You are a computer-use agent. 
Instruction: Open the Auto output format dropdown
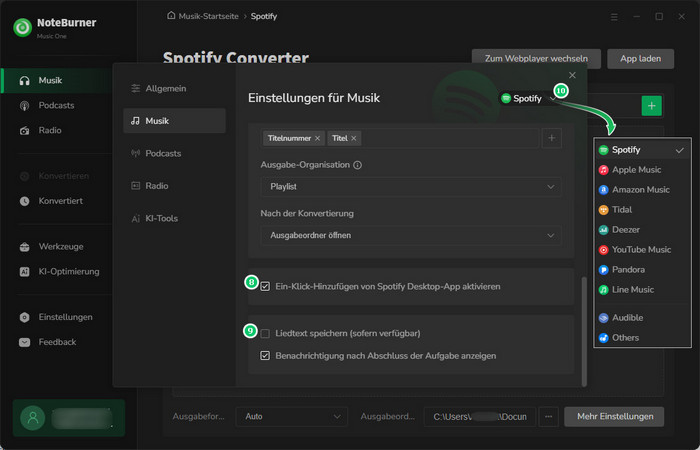tap(292, 417)
